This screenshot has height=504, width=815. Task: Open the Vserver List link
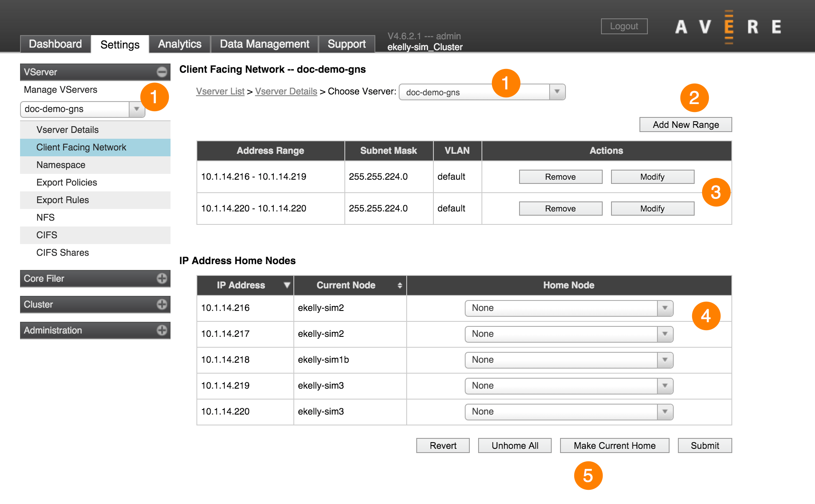(220, 91)
